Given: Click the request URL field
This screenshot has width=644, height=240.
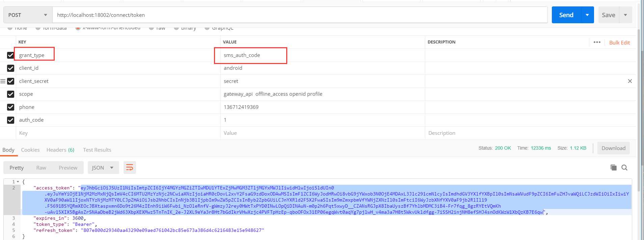Looking at the screenshot, I should pyautogui.click(x=300, y=15).
